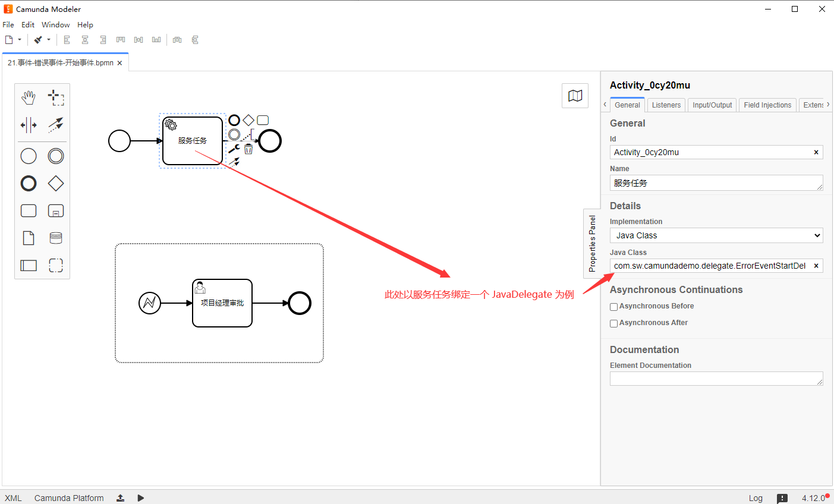Screen dimensions: 834x504
Task: Create Gateway from the palette
Action: 56,183
